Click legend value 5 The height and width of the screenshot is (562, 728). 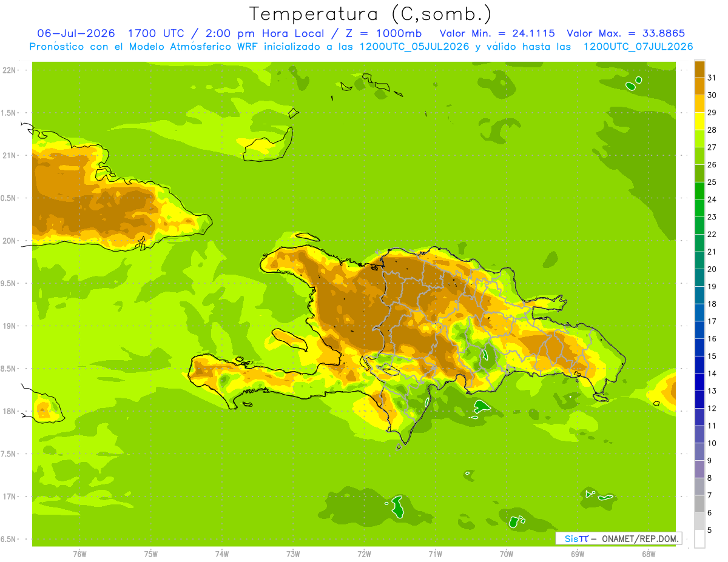point(709,530)
